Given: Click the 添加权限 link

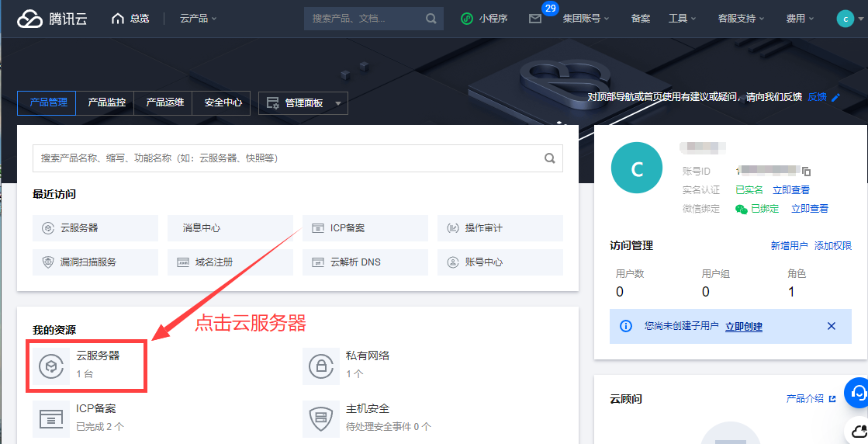Looking at the screenshot, I should pos(833,246).
